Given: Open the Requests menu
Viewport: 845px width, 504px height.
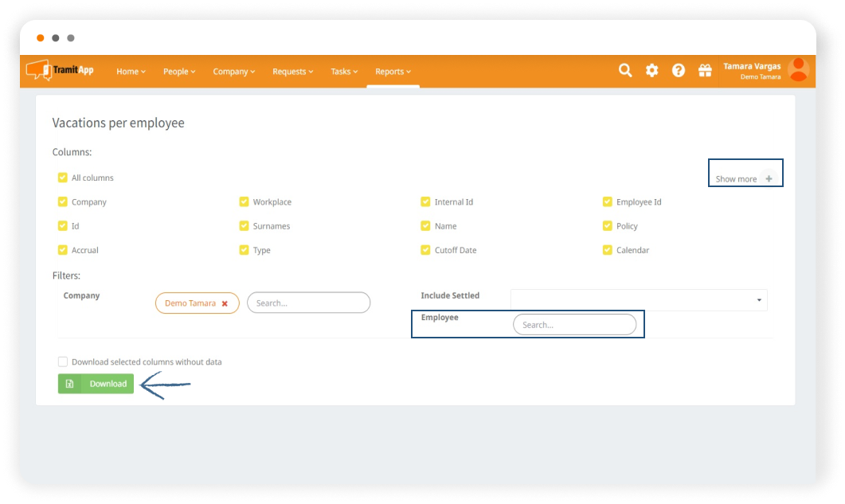Looking at the screenshot, I should point(292,72).
